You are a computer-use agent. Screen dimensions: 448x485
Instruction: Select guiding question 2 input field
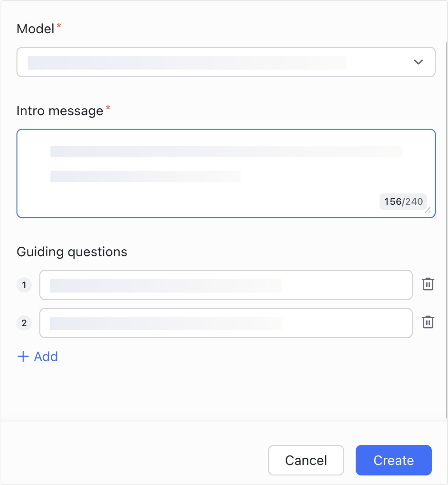[x=226, y=323]
